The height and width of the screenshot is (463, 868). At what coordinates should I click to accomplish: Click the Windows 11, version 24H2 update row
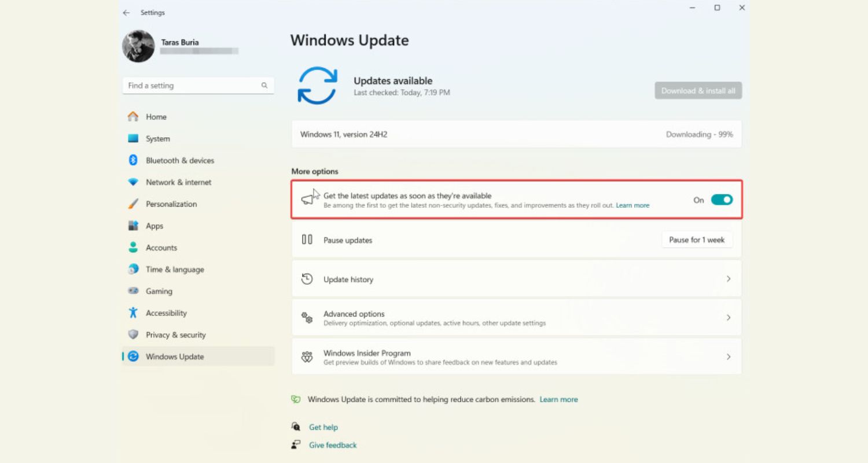pyautogui.click(x=517, y=134)
